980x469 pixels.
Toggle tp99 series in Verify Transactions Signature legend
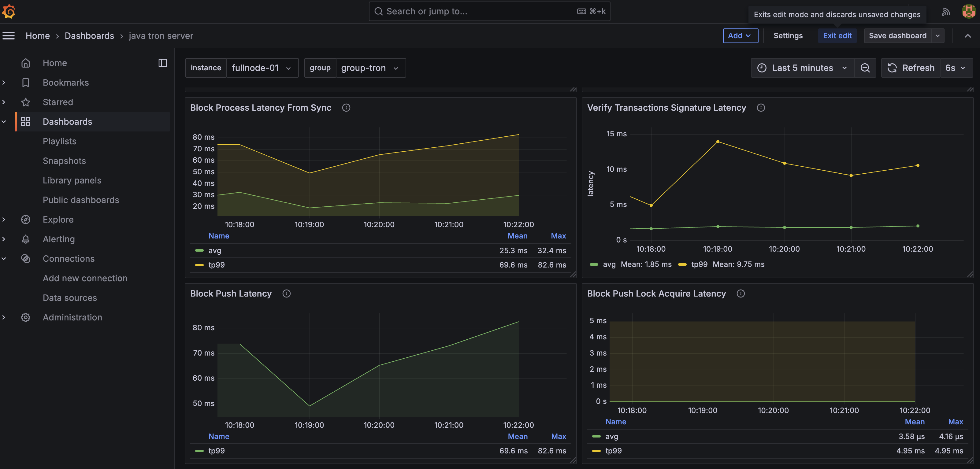click(699, 264)
